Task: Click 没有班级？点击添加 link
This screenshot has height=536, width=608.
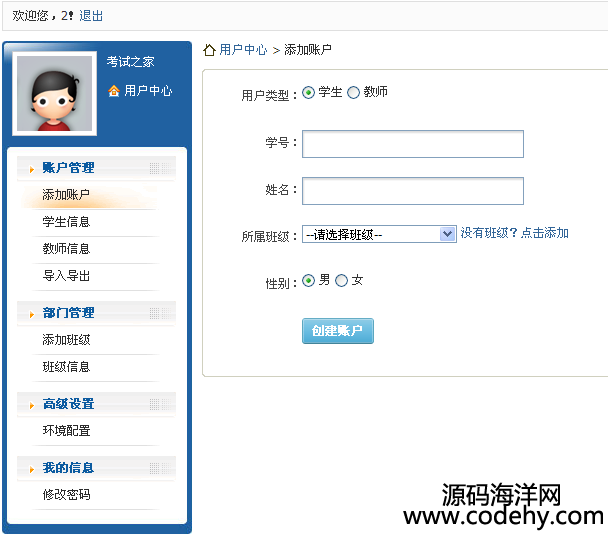Action: [x=515, y=233]
